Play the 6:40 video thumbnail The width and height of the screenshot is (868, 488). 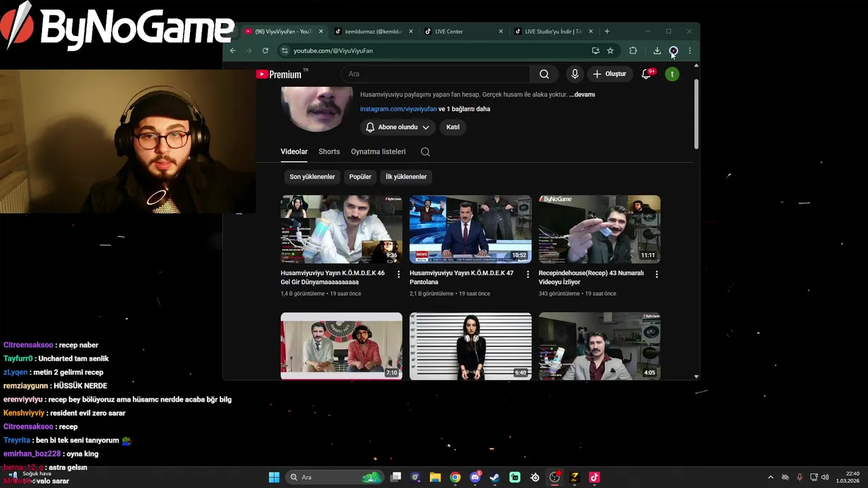tap(471, 346)
